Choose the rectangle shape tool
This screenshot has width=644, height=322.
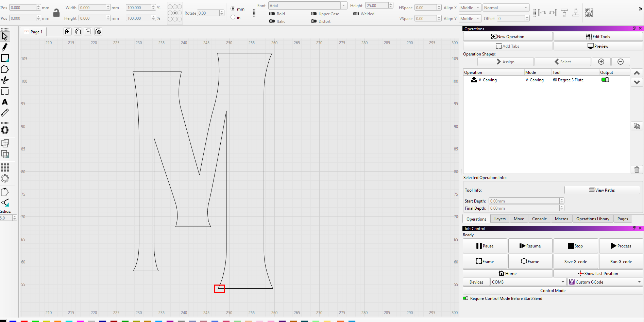click(5, 58)
